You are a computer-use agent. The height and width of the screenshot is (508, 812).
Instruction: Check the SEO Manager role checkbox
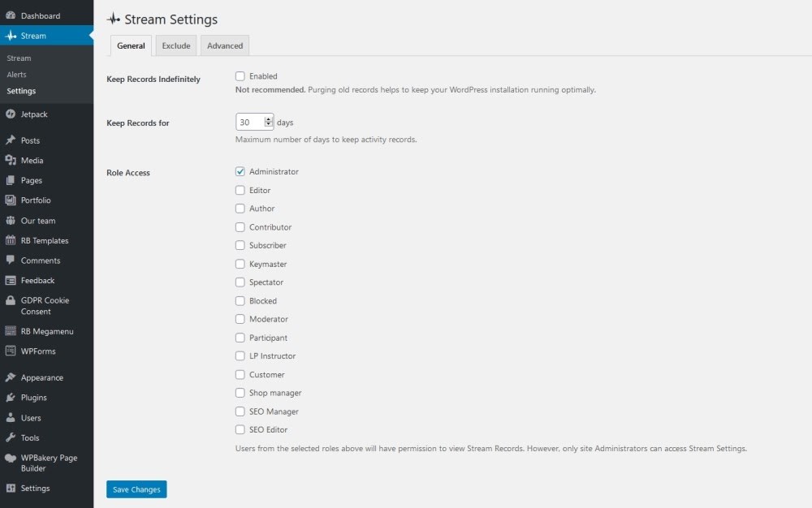click(x=240, y=411)
